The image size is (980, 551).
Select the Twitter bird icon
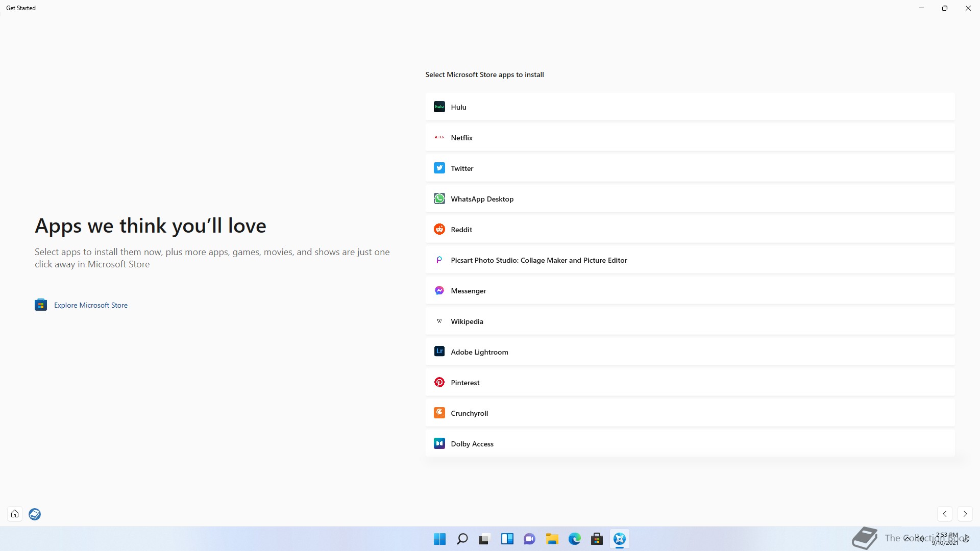[x=439, y=168]
